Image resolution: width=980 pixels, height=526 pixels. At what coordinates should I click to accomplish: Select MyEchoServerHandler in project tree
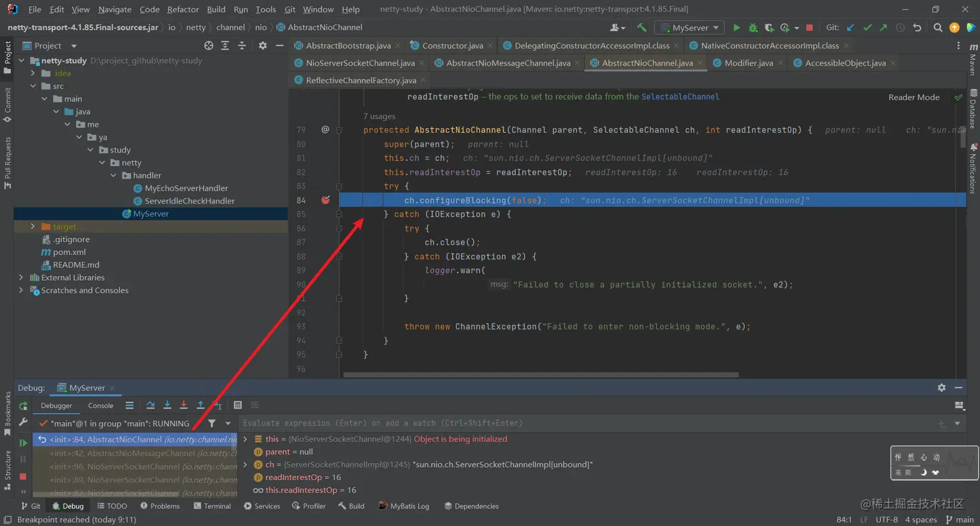[186, 188]
